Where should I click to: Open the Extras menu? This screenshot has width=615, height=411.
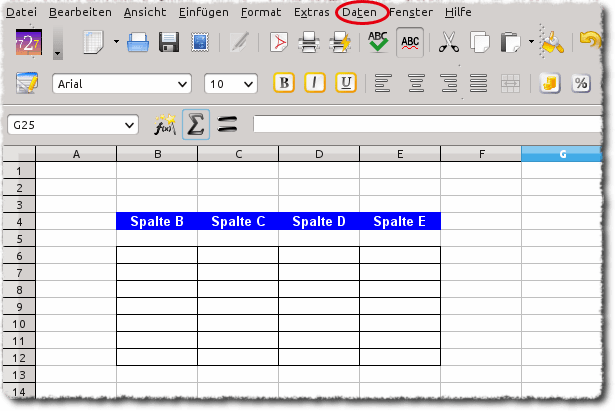[x=311, y=12]
